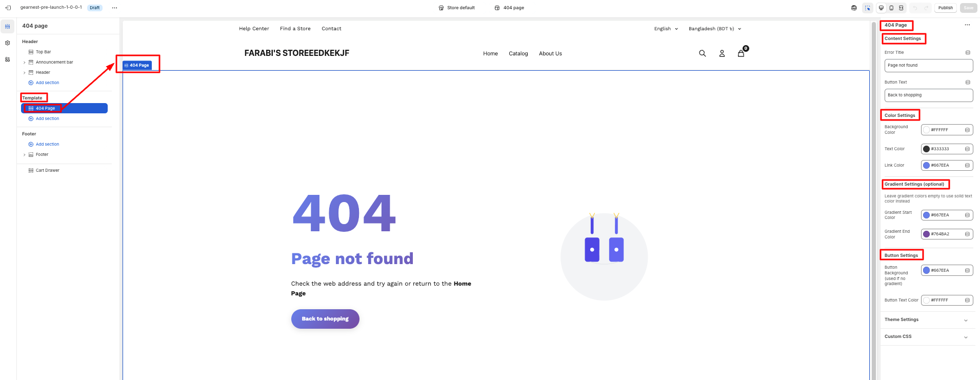Open the cart bag icon in preview
The image size is (980, 380).
pos(741,53)
